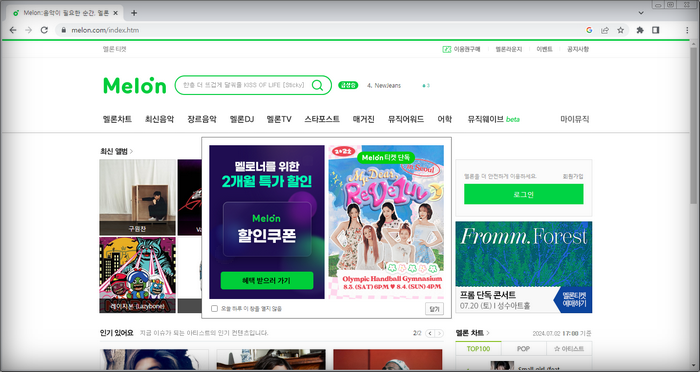The width and height of the screenshot is (700, 372).
Task: Open 회원가입 link
Action: [573, 176]
